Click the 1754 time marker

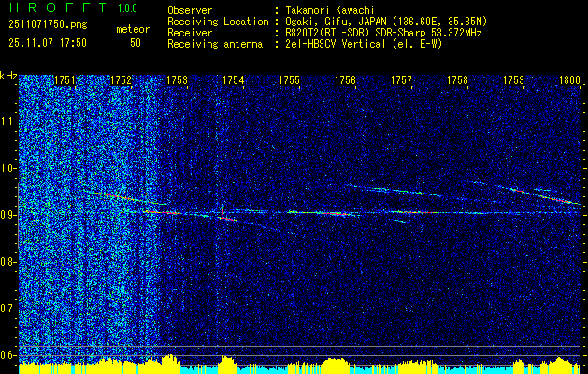[x=234, y=80]
